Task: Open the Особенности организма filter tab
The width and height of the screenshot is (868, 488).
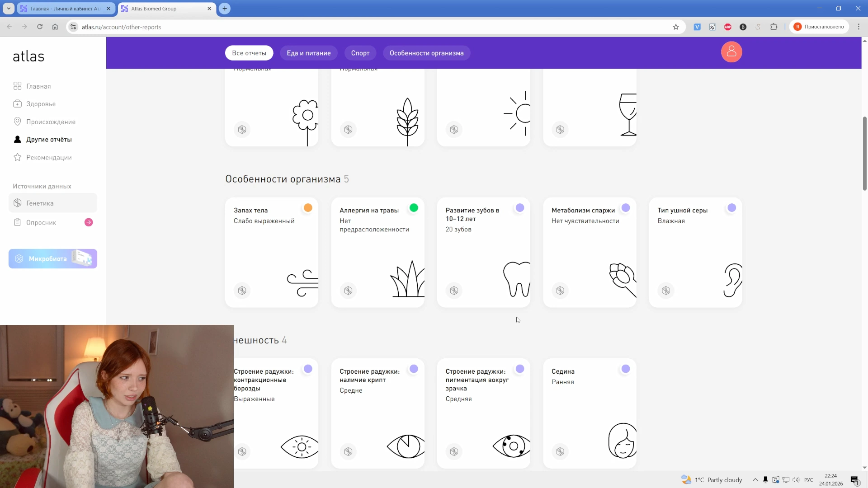Action: 426,53
